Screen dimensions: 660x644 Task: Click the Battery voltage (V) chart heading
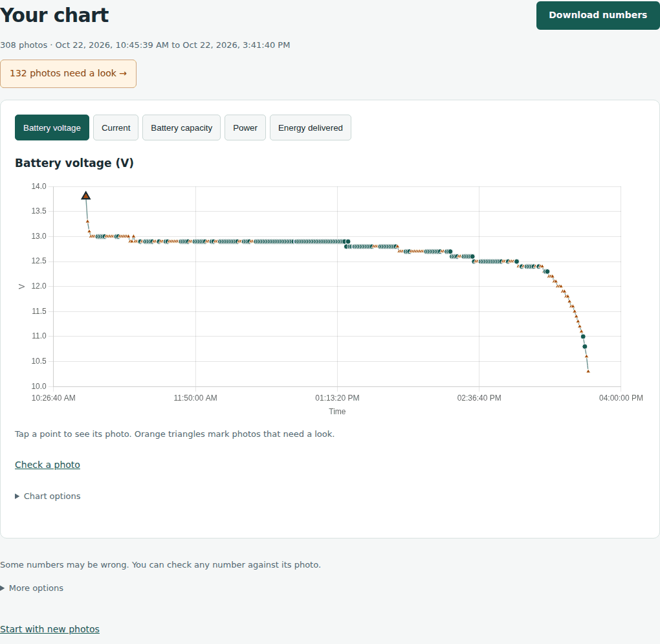(74, 163)
